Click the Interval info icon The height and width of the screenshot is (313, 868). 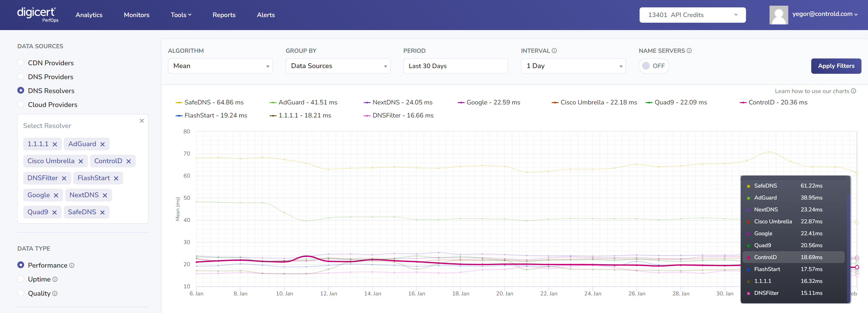[554, 51]
